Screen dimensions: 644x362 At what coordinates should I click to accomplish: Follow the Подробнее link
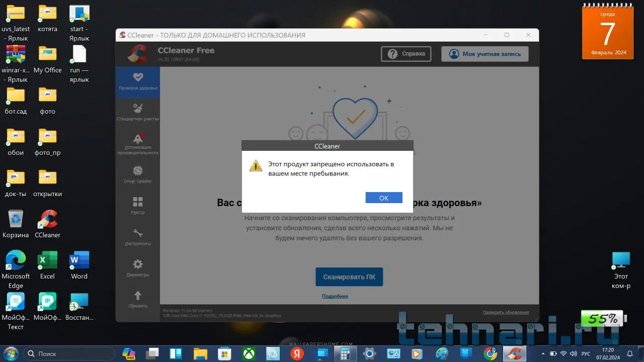tap(335, 296)
